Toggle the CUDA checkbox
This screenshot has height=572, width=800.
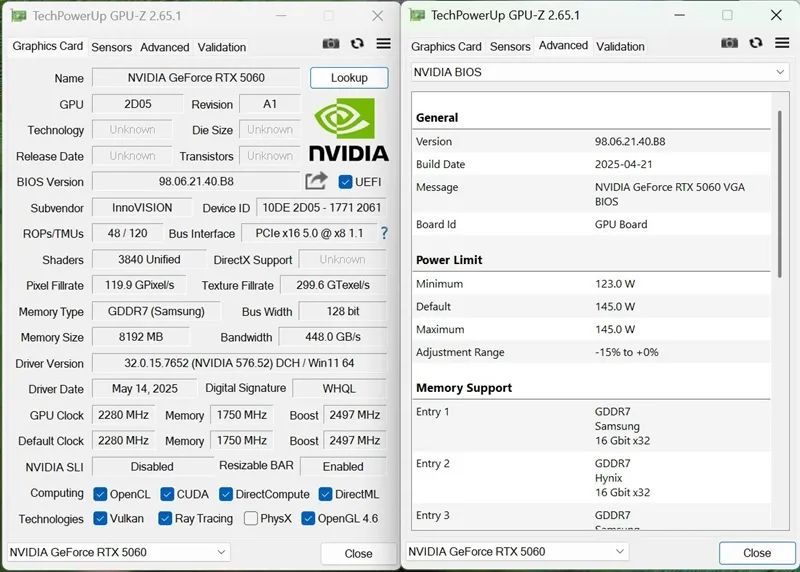click(167, 494)
